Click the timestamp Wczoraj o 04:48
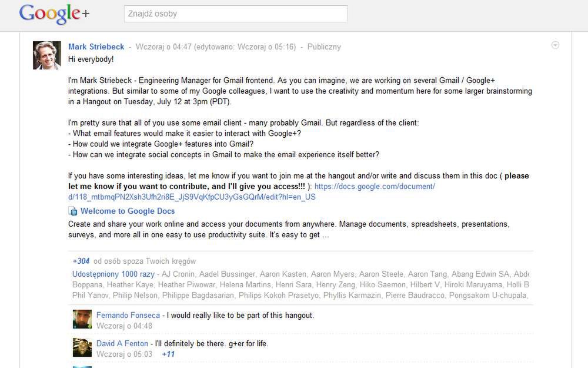Viewport: 588px width, 368px height. click(x=124, y=326)
